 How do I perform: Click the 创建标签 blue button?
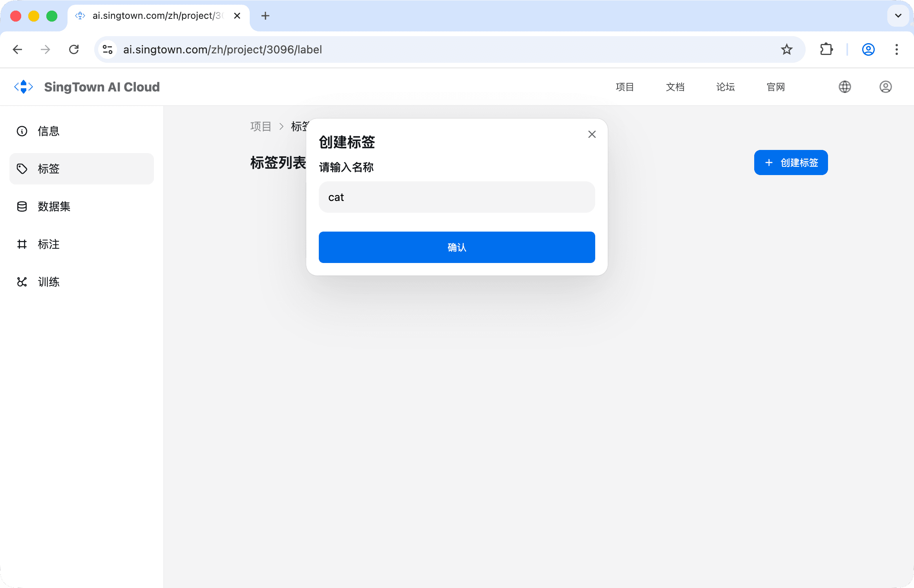791,163
